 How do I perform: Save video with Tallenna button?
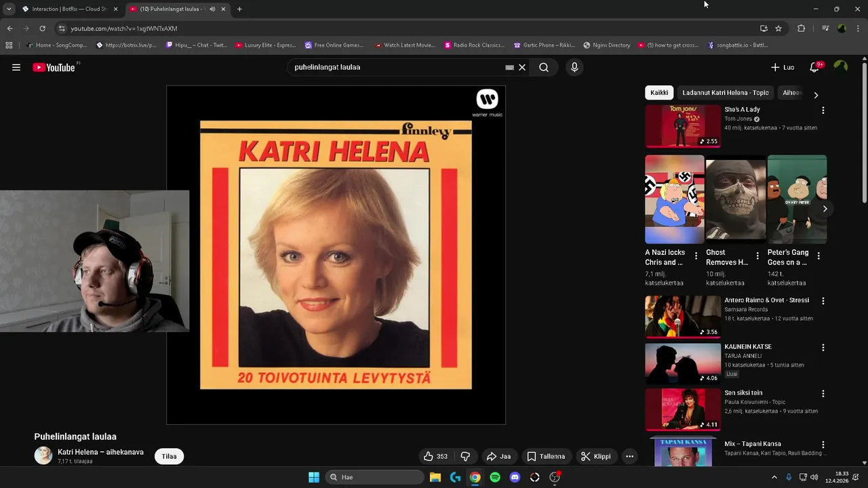coord(546,456)
